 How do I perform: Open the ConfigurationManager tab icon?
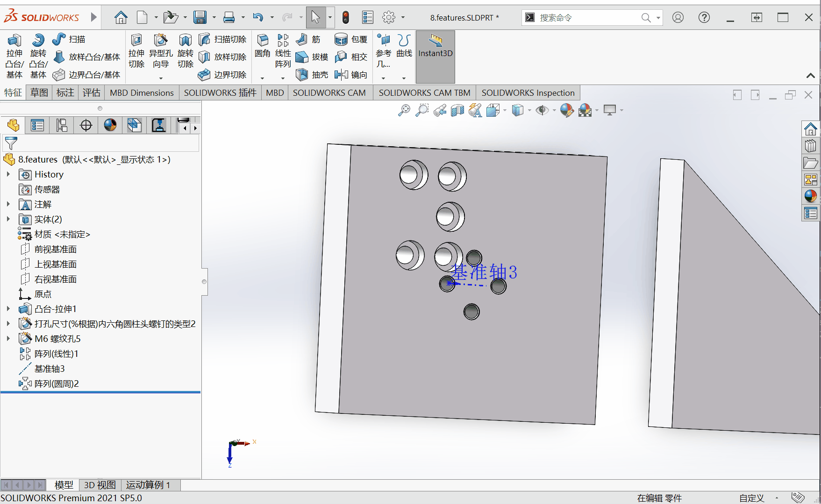tap(62, 125)
